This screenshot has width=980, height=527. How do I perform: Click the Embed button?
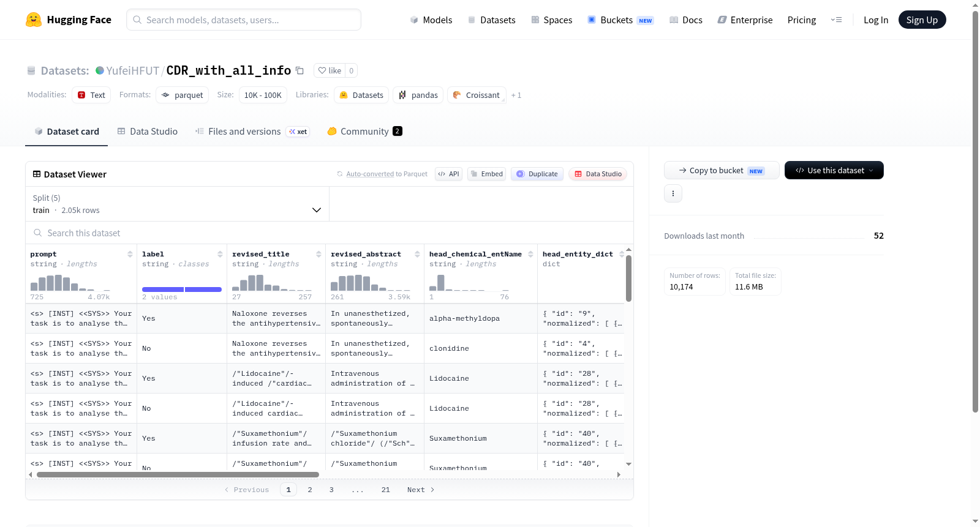[486, 174]
